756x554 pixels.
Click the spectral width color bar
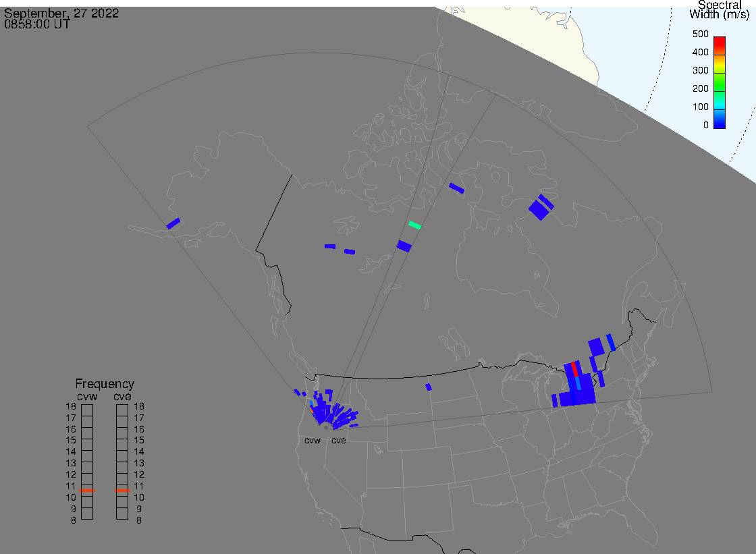click(x=720, y=82)
